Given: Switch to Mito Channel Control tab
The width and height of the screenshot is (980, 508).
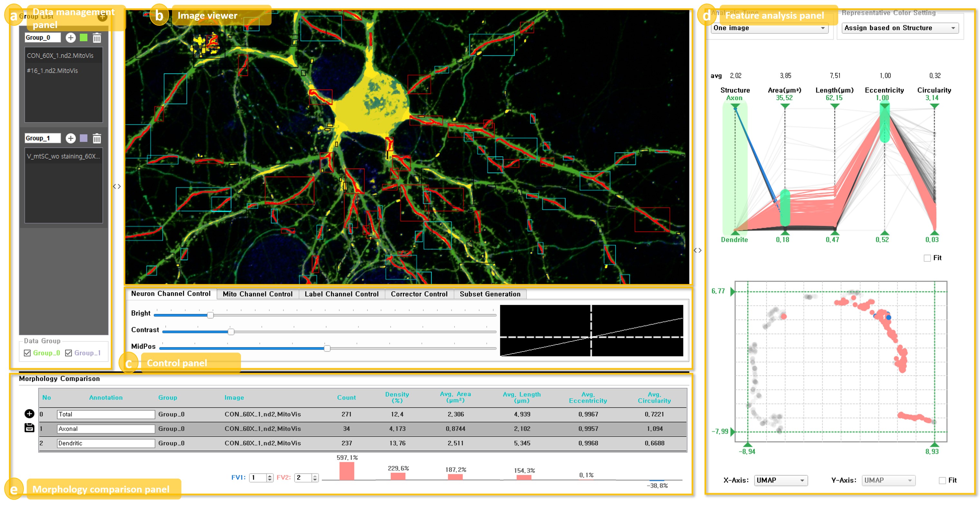Looking at the screenshot, I should (257, 294).
